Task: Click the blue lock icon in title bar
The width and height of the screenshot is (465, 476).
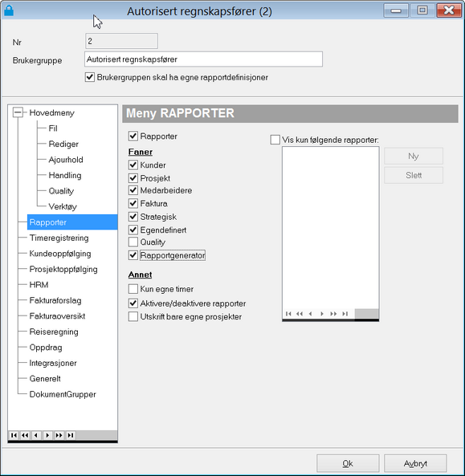Action: pos(9,10)
